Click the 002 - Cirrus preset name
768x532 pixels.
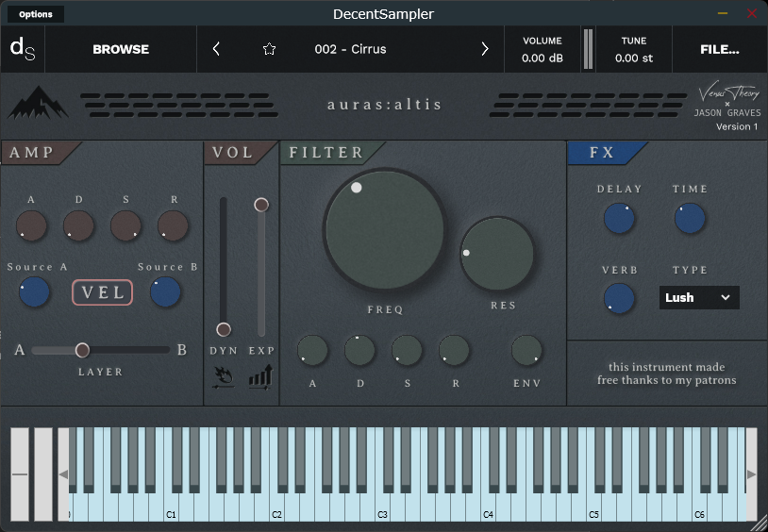click(x=350, y=49)
